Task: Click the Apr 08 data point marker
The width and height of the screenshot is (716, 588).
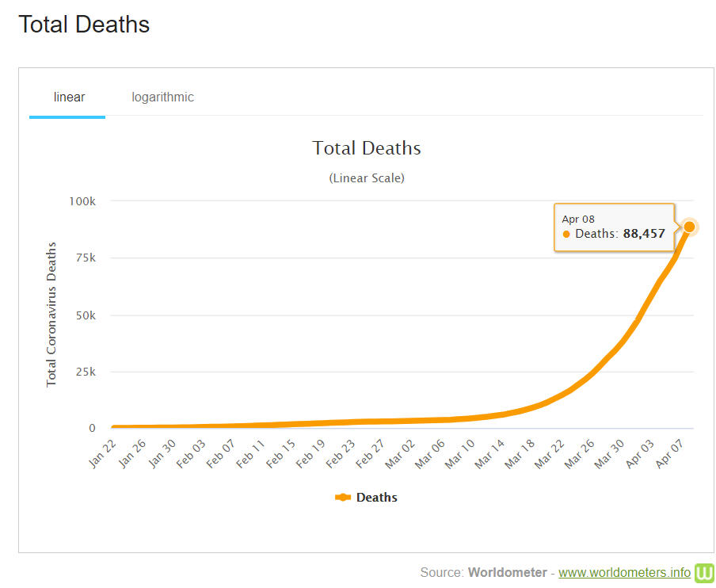Action: 689,227
